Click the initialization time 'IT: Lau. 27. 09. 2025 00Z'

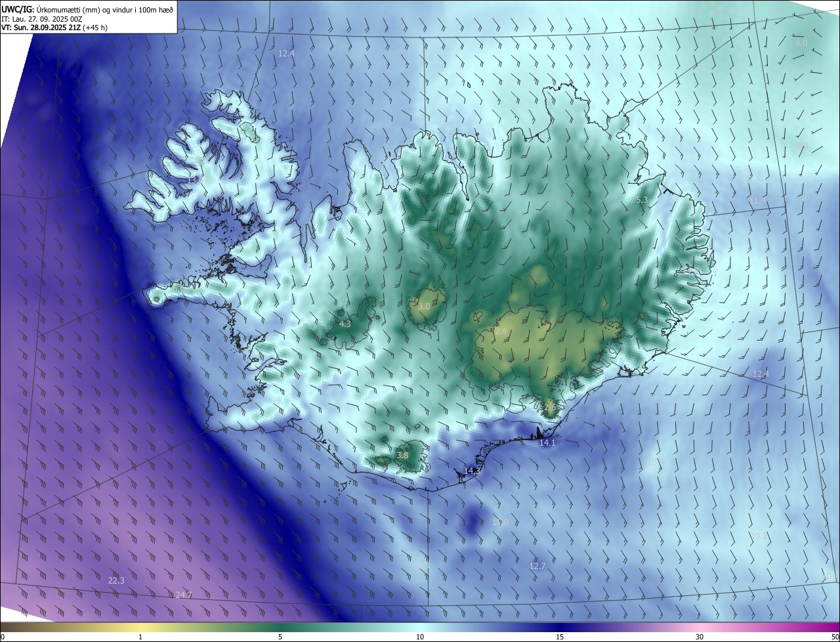tap(42, 19)
